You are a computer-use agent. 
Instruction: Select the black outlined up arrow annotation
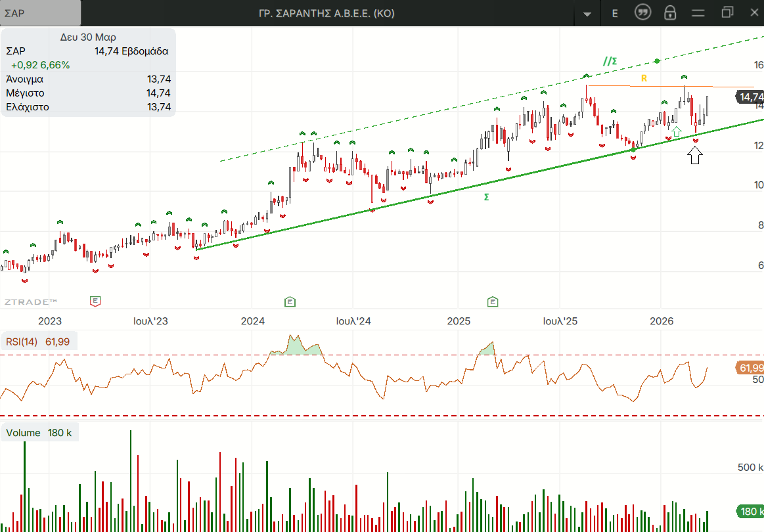[695, 155]
